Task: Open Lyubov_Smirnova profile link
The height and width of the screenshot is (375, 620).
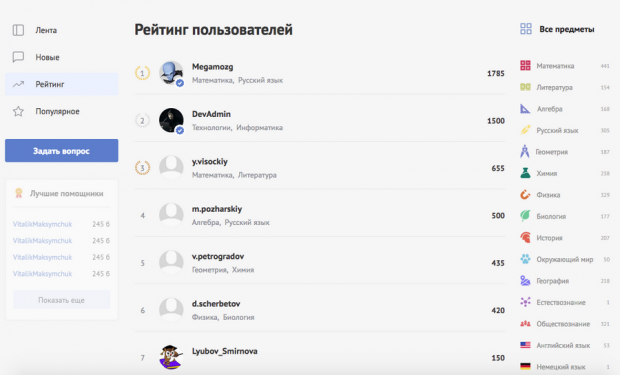Action: click(225, 351)
